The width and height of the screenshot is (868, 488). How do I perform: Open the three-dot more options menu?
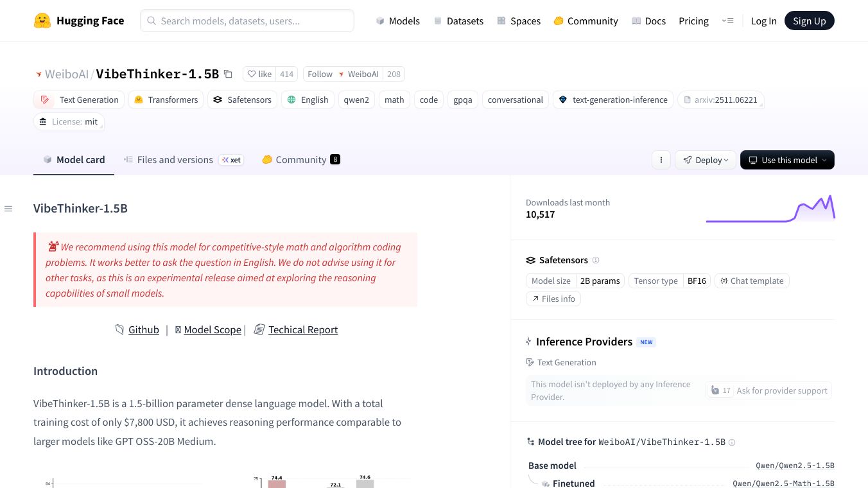pyautogui.click(x=661, y=160)
